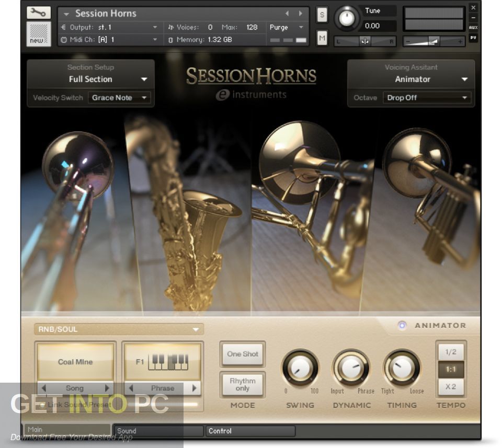Go to the previous Song with the left arrow
This screenshot has height=448, width=502.
coord(44,388)
